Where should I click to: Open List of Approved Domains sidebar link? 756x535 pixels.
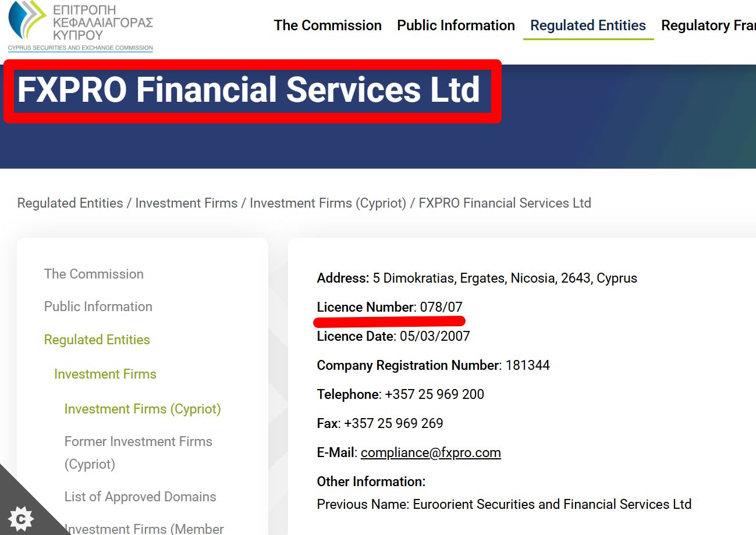[140, 497]
